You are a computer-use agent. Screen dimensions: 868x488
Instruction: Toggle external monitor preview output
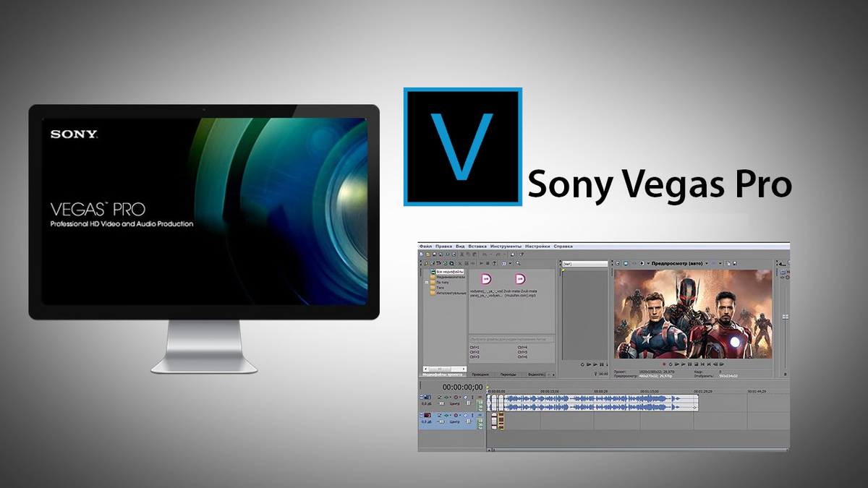[625, 262]
